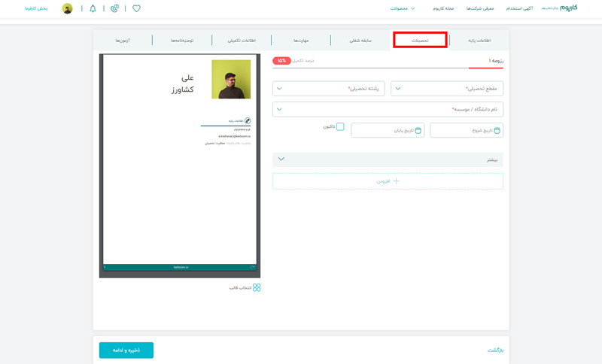Open the favorites heart icon

tap(136, 8)
